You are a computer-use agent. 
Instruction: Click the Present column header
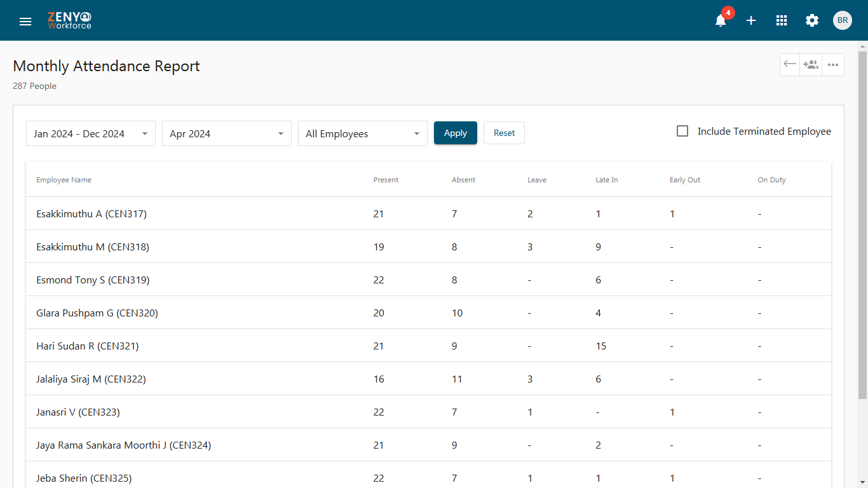point(386,180)
